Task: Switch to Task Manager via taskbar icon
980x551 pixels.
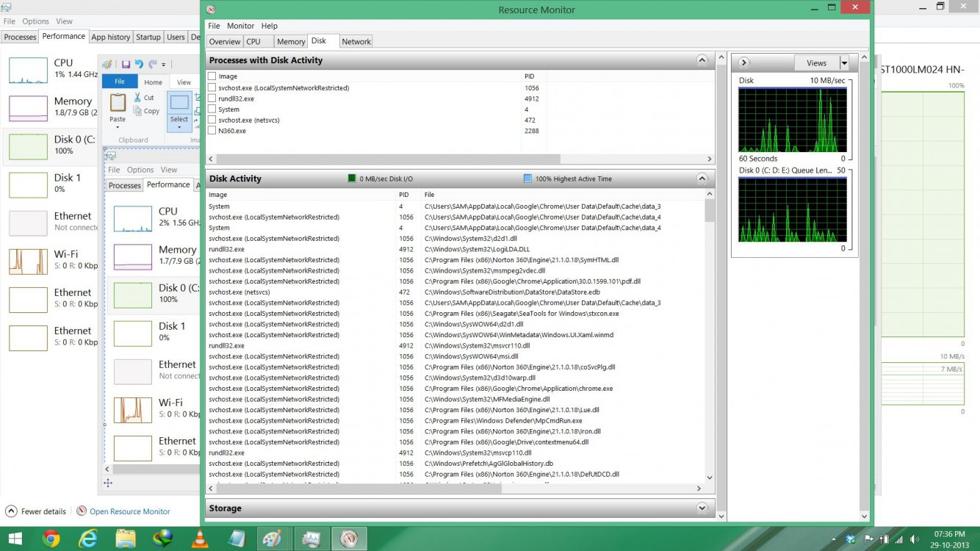Action: (x=311, y=539)
